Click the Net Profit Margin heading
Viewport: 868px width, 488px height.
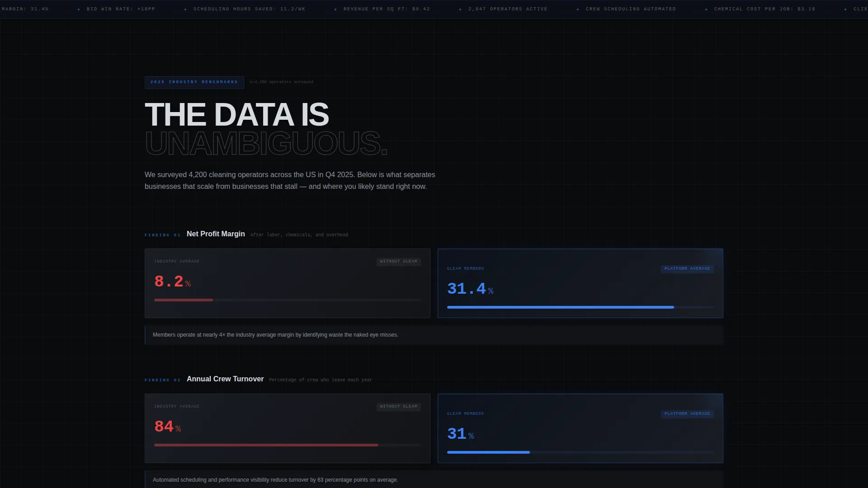pyautogui.click(x=216, y=234)
